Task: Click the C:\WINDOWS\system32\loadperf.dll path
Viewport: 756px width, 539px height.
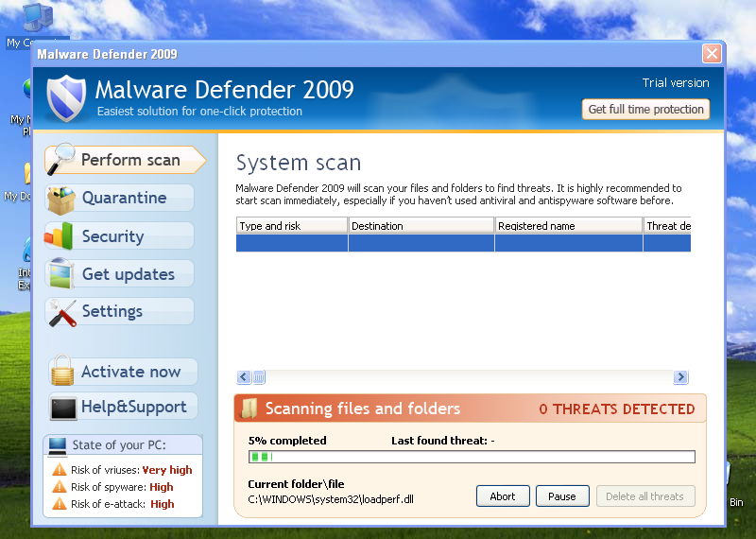Action: (331, 499)
